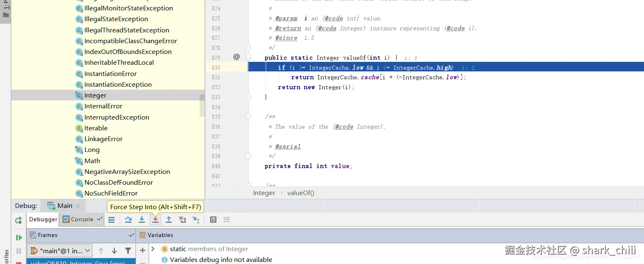Resume program with the green play icon

(19, 237)
